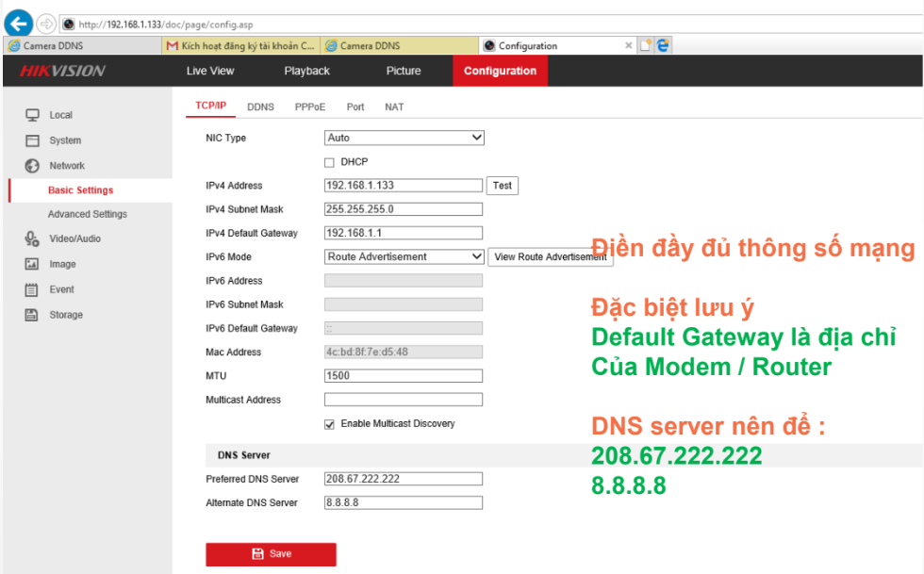Enable the DHCP checkbox

(330, 162)
